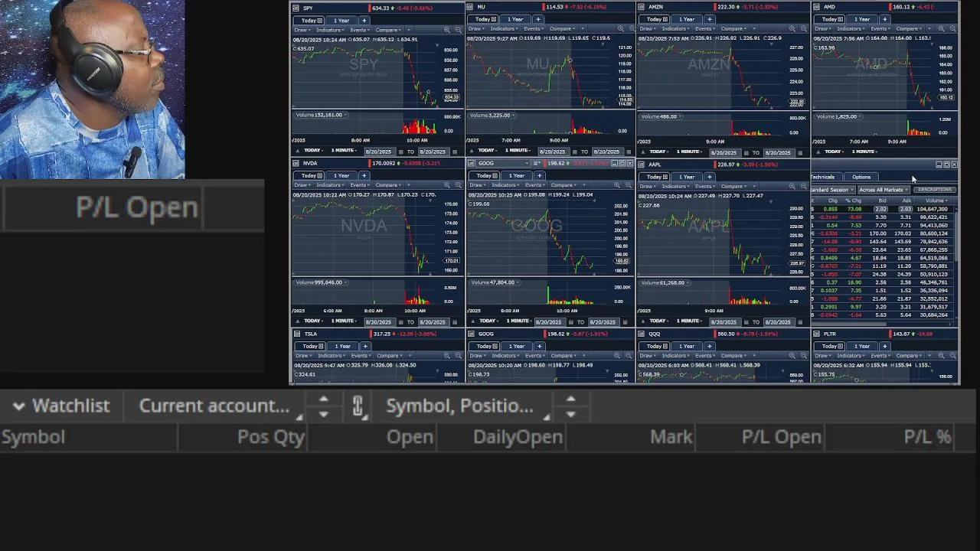Zoom in on the PLTR chart
Screen dimensions: 980x551
pyautogui.click(x=941, y=356)
